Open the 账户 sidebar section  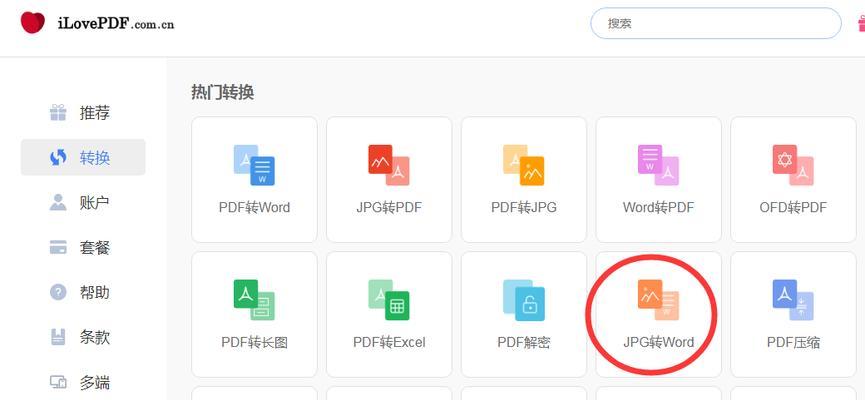tap(95, 202)
